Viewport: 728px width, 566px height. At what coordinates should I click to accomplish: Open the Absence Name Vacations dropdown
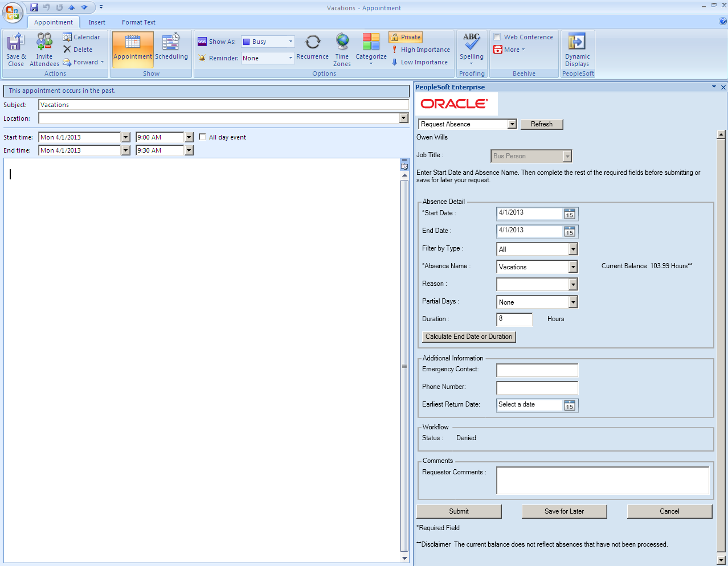pyautogui.click(x=573, y=266)
